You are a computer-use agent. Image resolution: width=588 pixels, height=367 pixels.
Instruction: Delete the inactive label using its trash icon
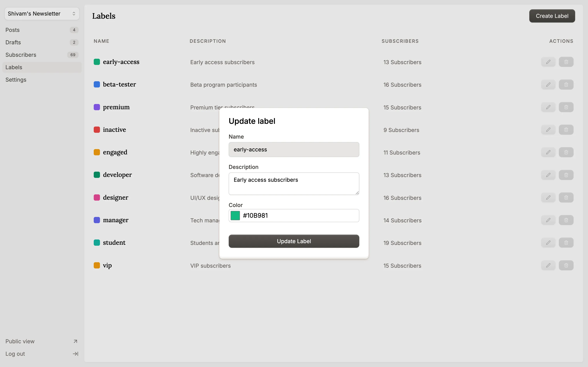point(566,130)
